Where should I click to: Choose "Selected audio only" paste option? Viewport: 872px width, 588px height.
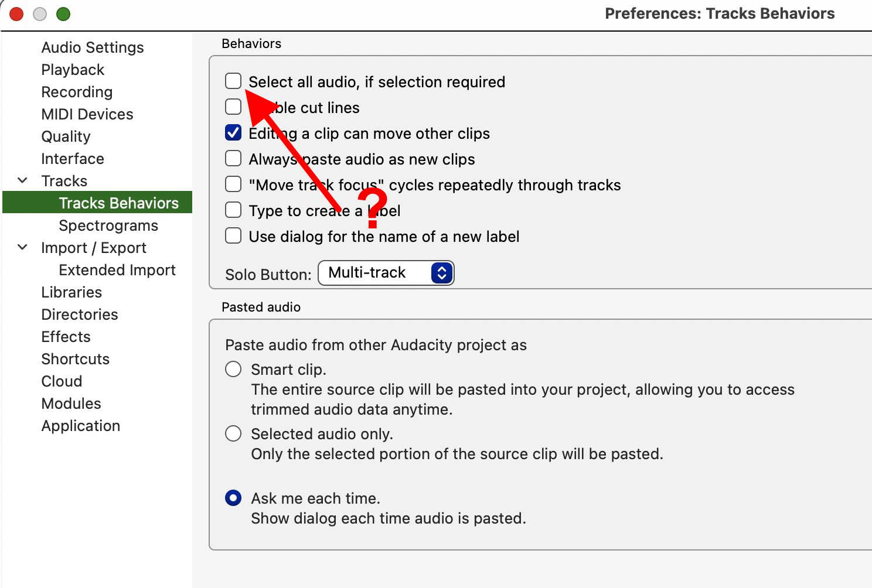[233, 433]
